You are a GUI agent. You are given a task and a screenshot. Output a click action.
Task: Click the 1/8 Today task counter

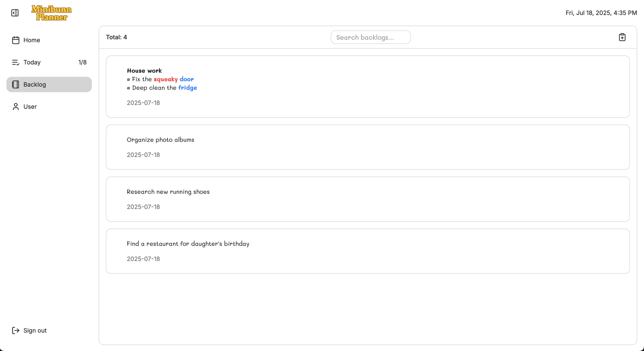click(x=82, y=62)
